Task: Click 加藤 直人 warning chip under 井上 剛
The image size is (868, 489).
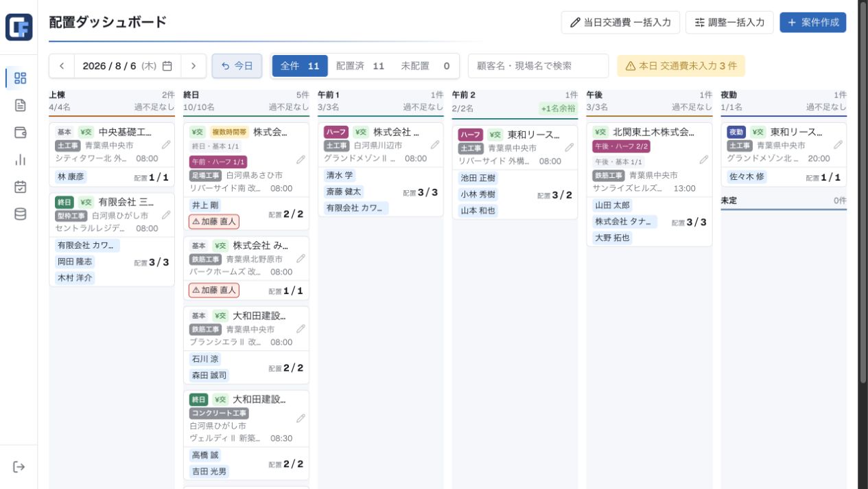Action: (x=214, y=222)
